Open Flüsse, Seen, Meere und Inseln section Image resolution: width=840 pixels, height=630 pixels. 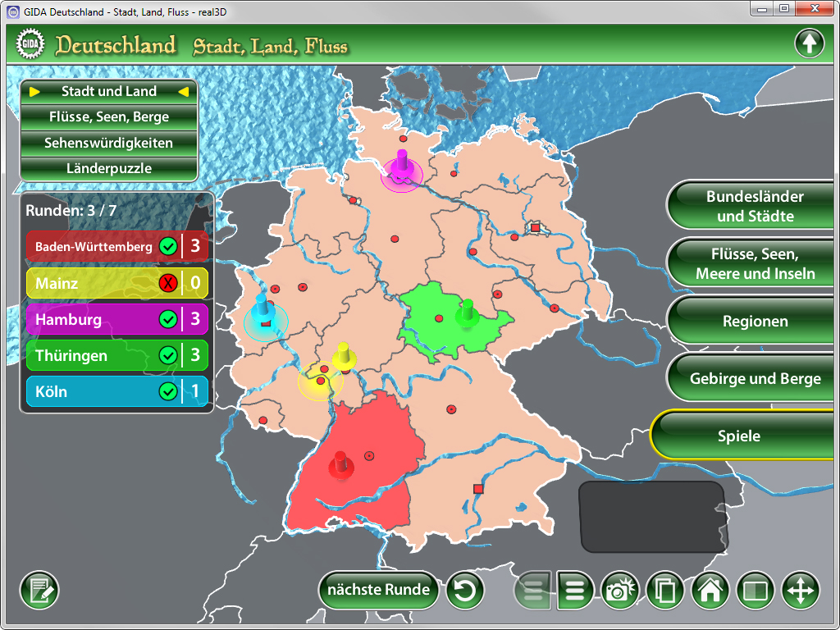click(x=751, y=263)
